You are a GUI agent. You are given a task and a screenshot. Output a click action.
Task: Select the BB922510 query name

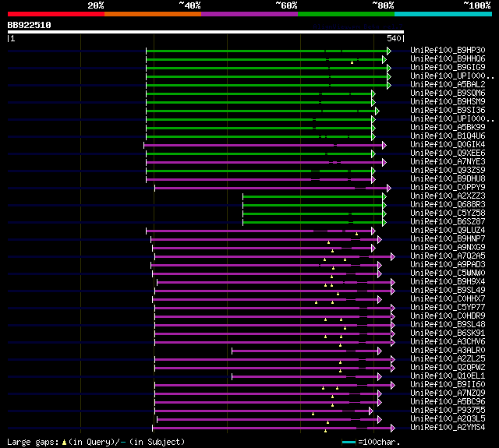coord(30,25)
